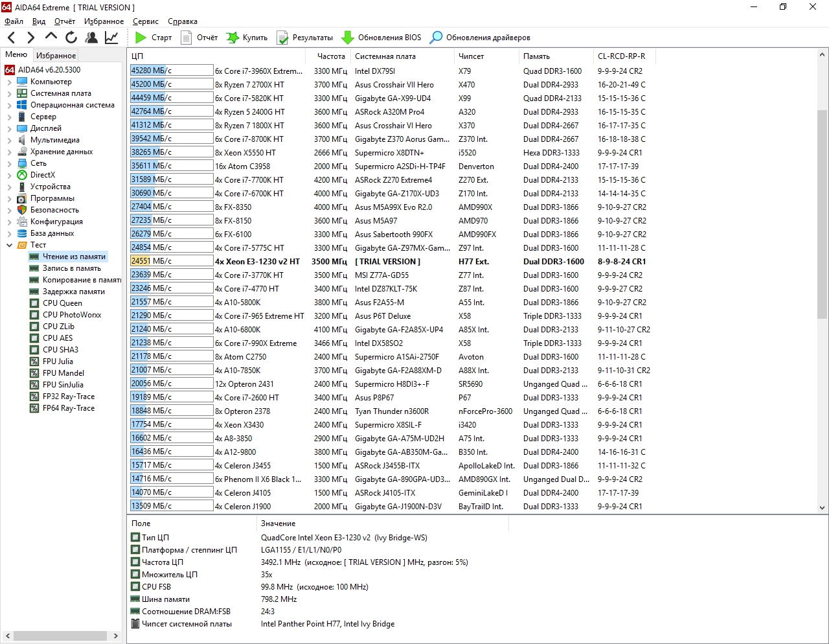
Task: Open the CPU AES benchmark
Action: pos(58,338)
